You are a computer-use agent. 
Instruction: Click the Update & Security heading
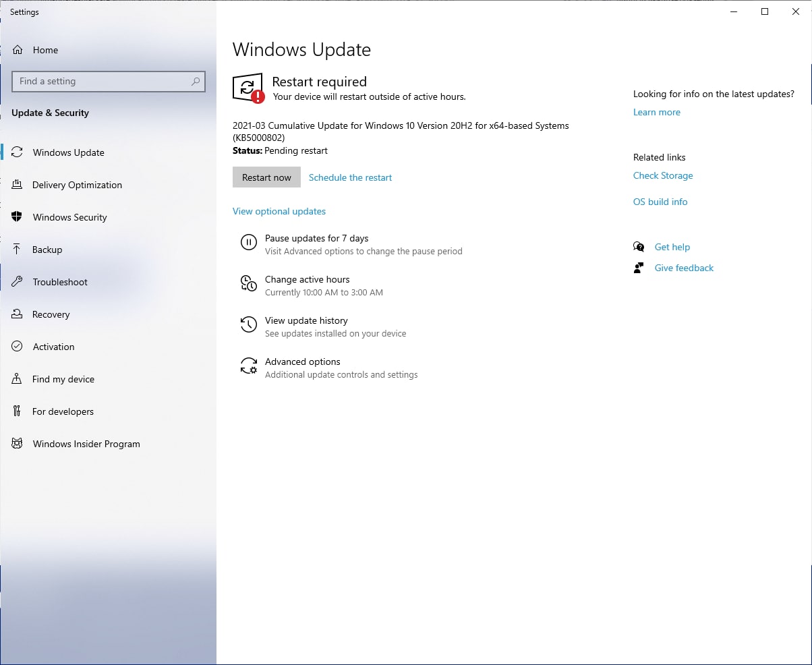[x=50, y=113]
